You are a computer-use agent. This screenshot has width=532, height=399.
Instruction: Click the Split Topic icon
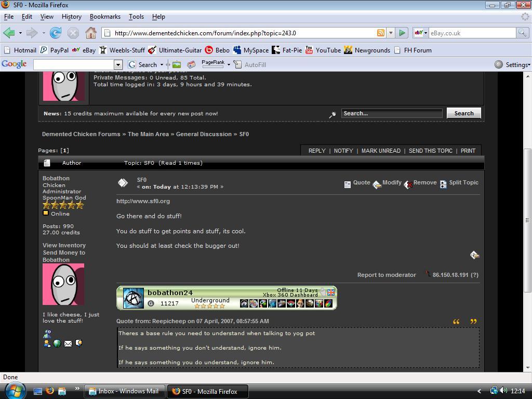[x=443, y=184]
